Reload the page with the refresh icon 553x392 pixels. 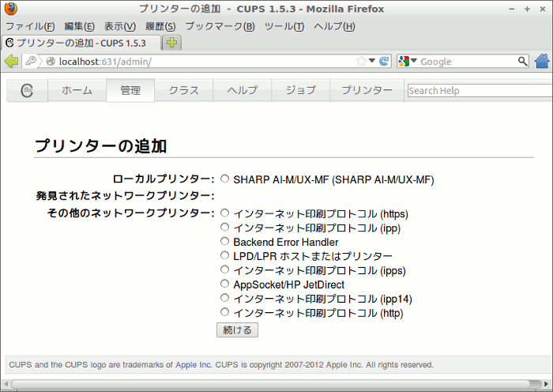click(385, 62)
